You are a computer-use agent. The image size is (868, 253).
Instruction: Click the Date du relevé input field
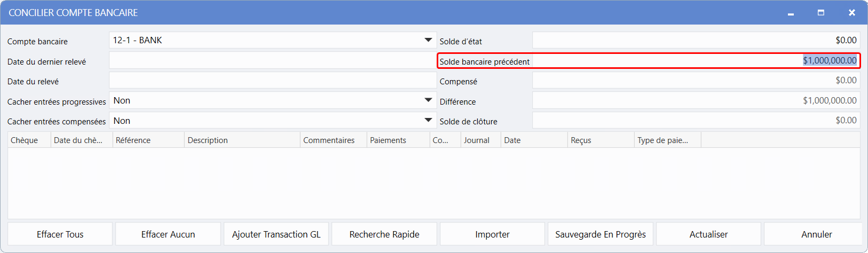click(272, 81)
